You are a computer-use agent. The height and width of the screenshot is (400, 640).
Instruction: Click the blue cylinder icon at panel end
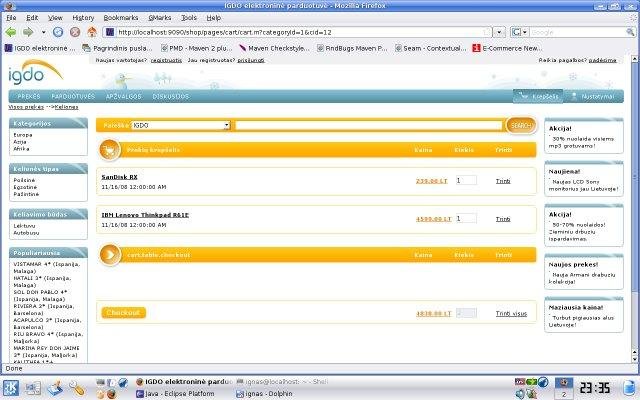pyautogui.click(x=631, y=388)
